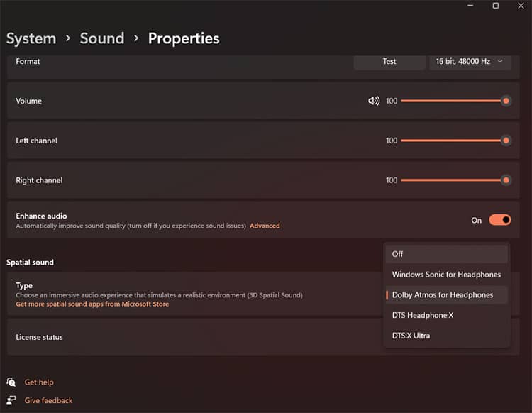Choose Windows Sonic for Headphones
Viewport: 532px width, 413px height.
click(446, 274)
